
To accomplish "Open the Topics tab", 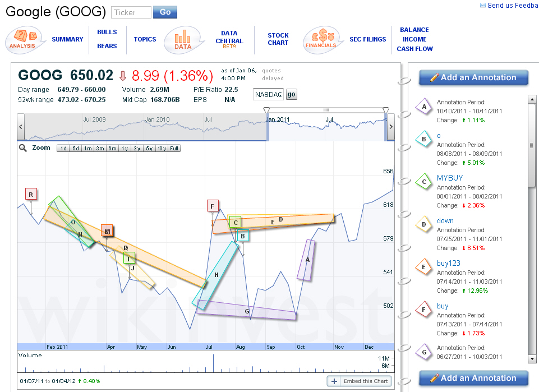I will pos(145,39).
